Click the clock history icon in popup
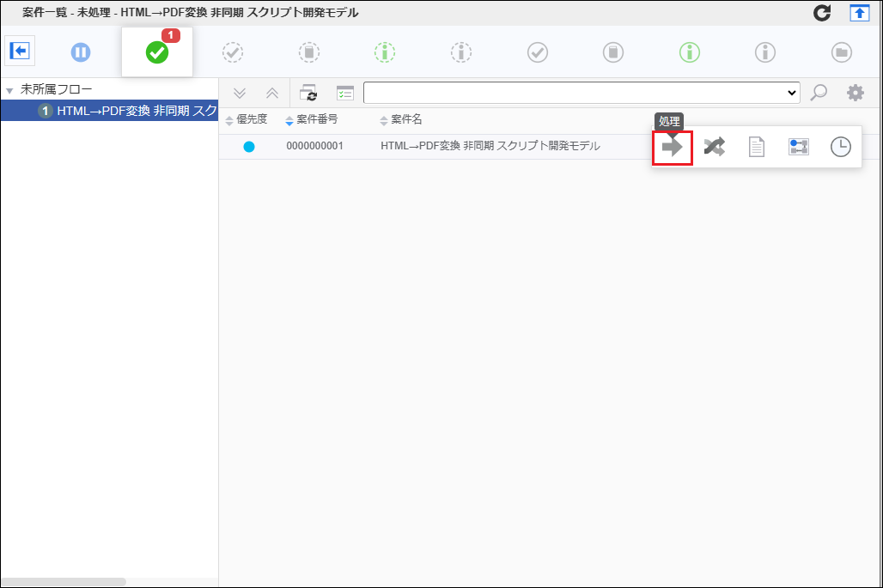This screenshot has width=883, height=588. click(841, 148)
